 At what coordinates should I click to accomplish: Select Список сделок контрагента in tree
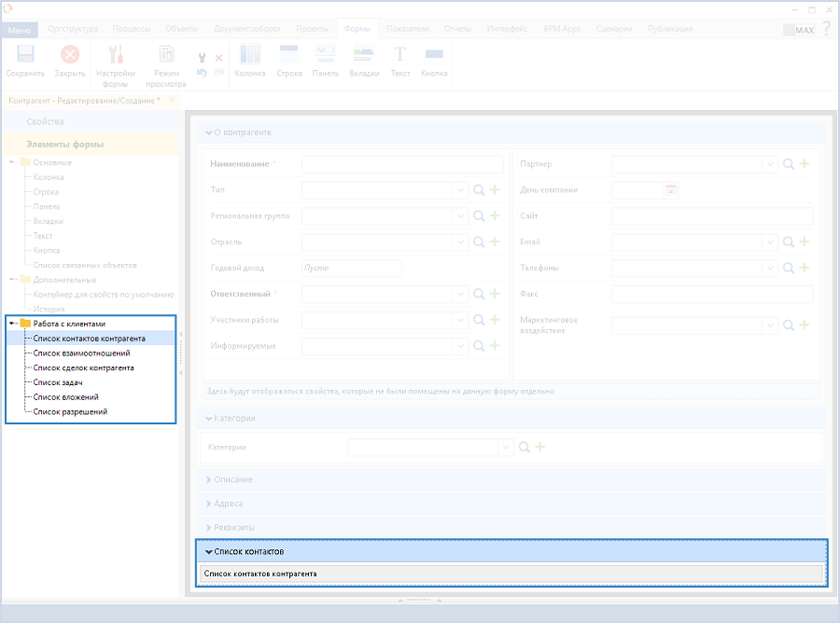click(x=83, y=368)
